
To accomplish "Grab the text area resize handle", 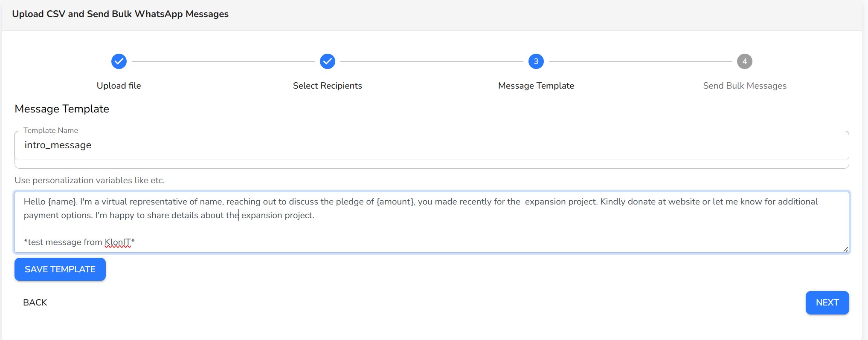I will pyautogui.click(x=845, y=249).
